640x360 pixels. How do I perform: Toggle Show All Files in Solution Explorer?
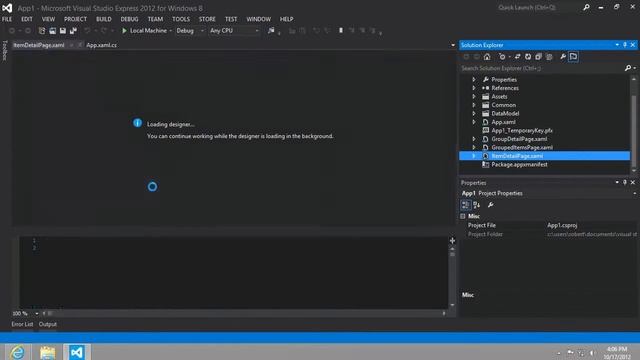pyautogui.click(x=549, y=57)
